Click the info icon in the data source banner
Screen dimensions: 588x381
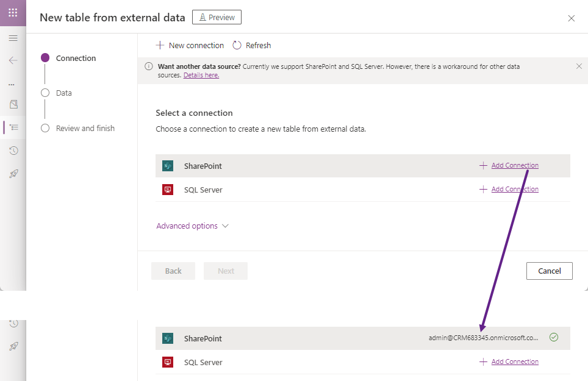[149, 66]
